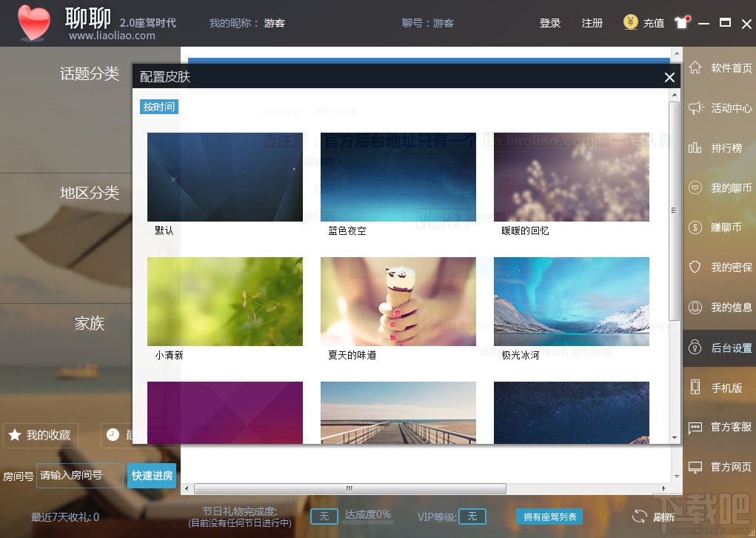Choose the 夏天的味道 ice cream skin
This screenshot has width=756, height=538.
click(398, 302)
